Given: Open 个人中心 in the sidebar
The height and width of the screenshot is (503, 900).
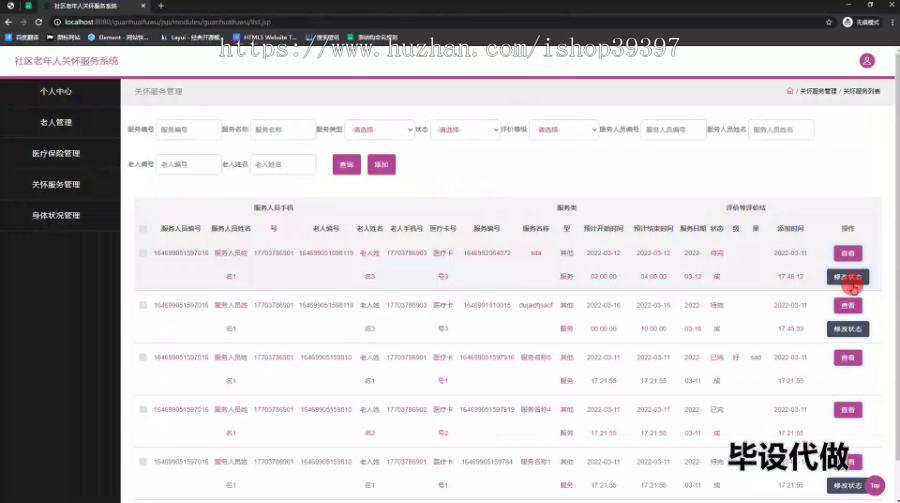Looking at the screenshot, I should point(56,91).
